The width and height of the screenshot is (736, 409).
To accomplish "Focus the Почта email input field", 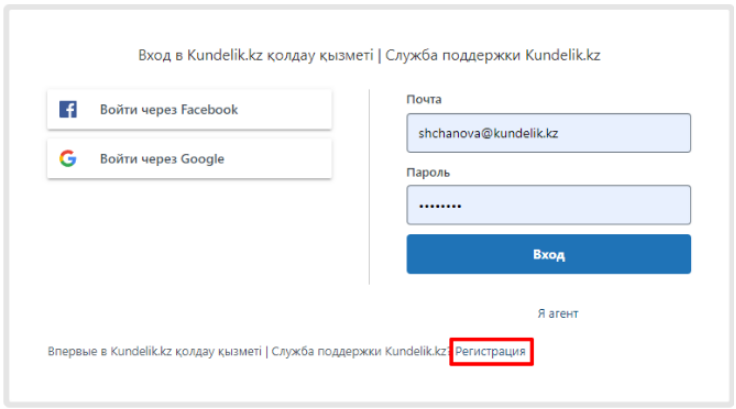I will [x=548, y=132].
